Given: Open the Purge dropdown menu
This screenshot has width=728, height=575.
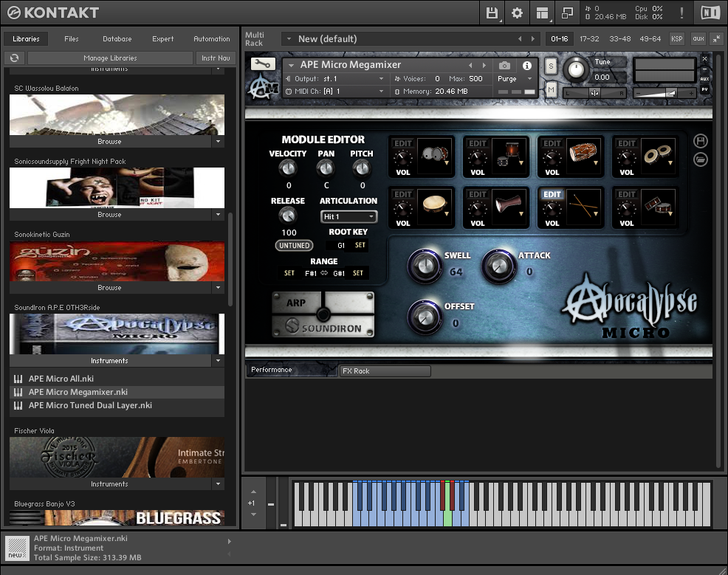Looking at the screenshot, I should [515, 79].
